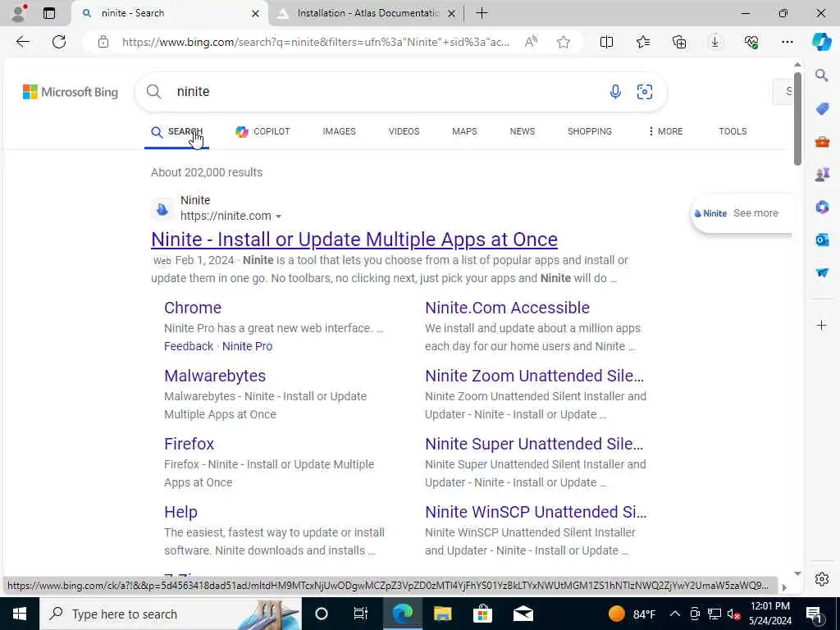Click the browser address bar URL

click(316, 42)
